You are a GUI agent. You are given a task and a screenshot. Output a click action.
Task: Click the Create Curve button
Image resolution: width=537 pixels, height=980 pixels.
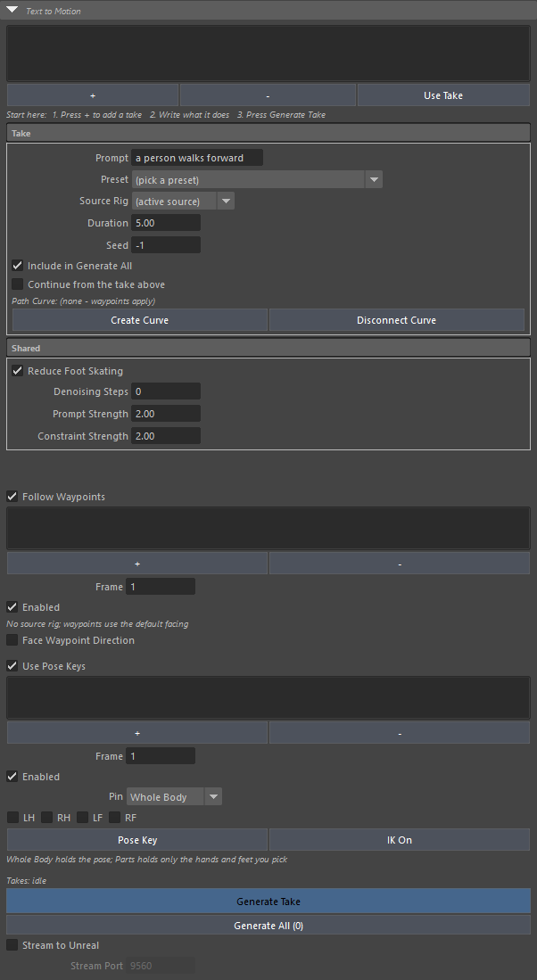139,320
